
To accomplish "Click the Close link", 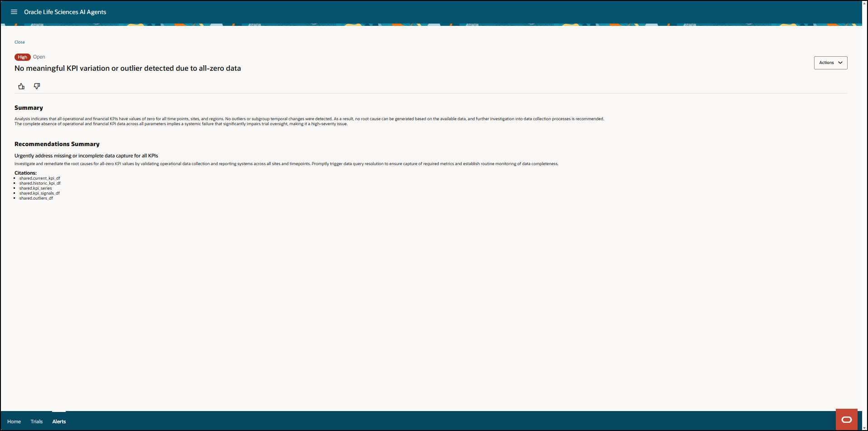I will pyautogui.click(x=19, y=42).
